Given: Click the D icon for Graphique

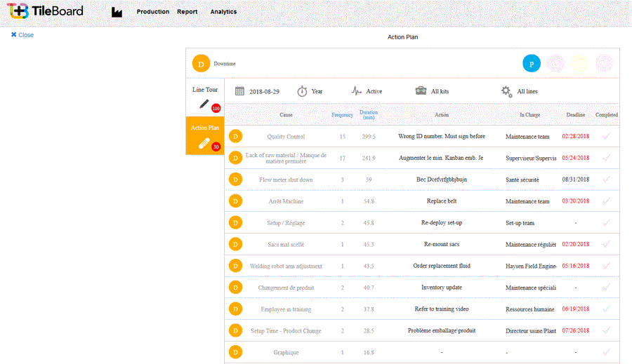Looking at the screenshot, I should 235,352.
